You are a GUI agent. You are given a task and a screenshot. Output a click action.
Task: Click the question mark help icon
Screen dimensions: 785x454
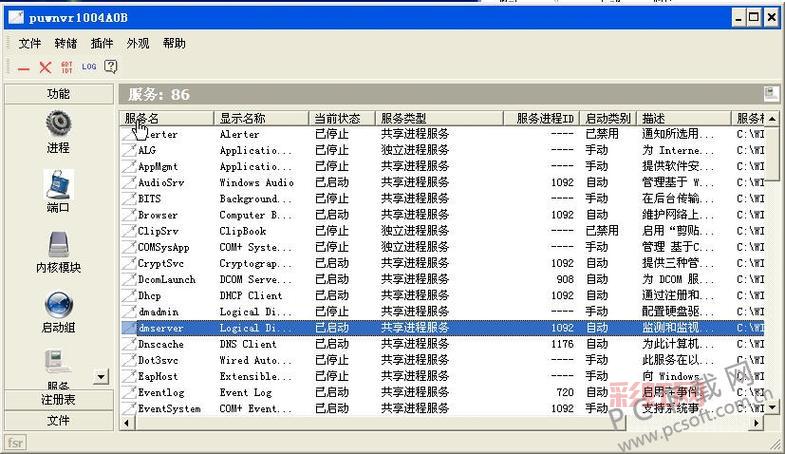(110, 67)
